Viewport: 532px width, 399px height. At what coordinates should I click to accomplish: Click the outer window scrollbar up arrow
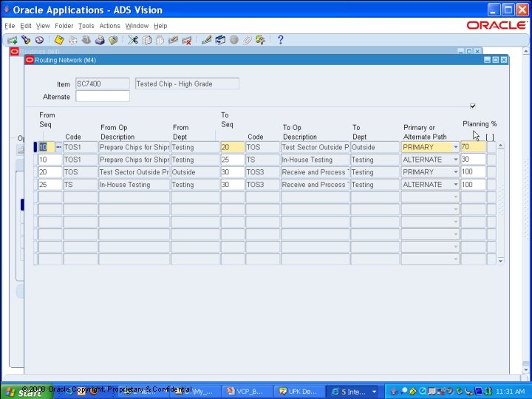[525, 52]
